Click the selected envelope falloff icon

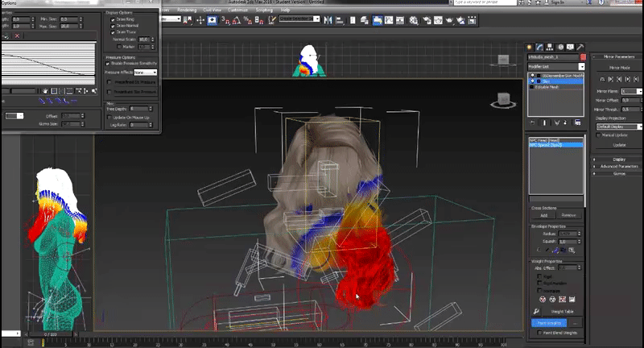(x=555, y=250)
